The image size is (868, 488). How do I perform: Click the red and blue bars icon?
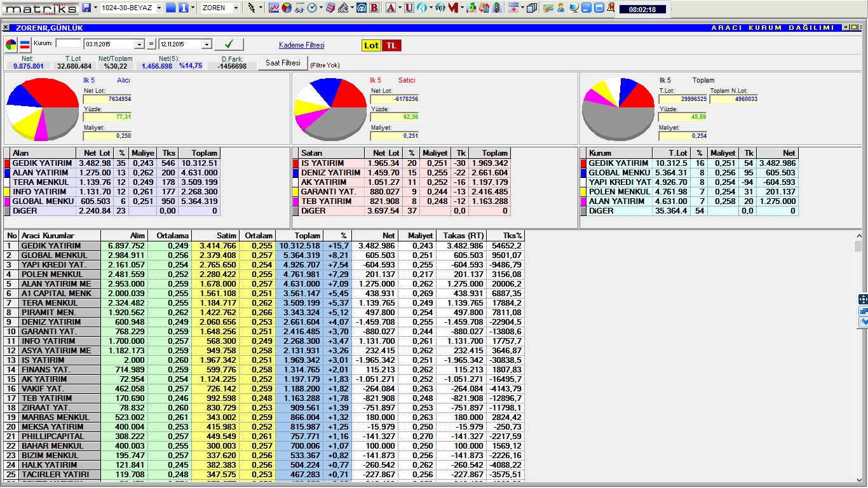tap(25, 44)
